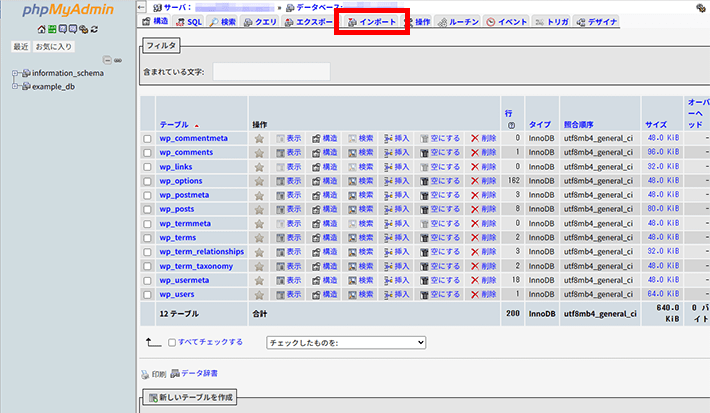Screen dimensions: 710x413
Task: Tick the wp_postmeta checkbox
Action: [x=147, y=195]
